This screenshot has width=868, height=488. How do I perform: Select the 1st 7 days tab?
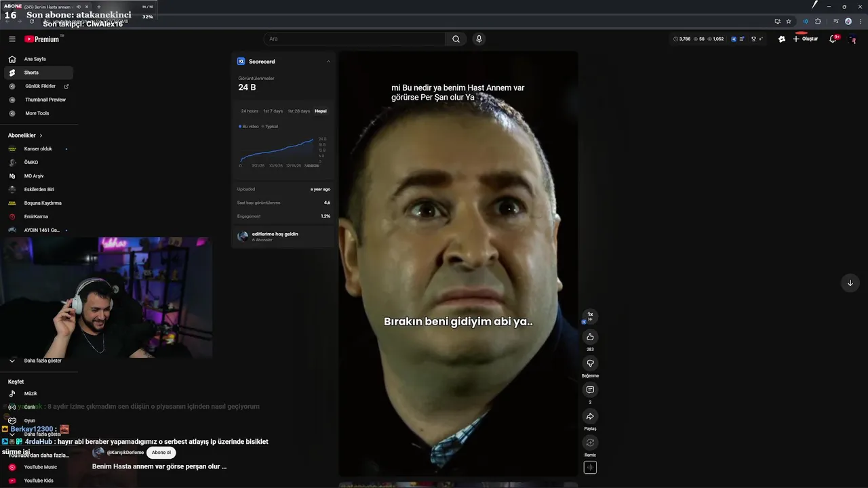point(273,111)
